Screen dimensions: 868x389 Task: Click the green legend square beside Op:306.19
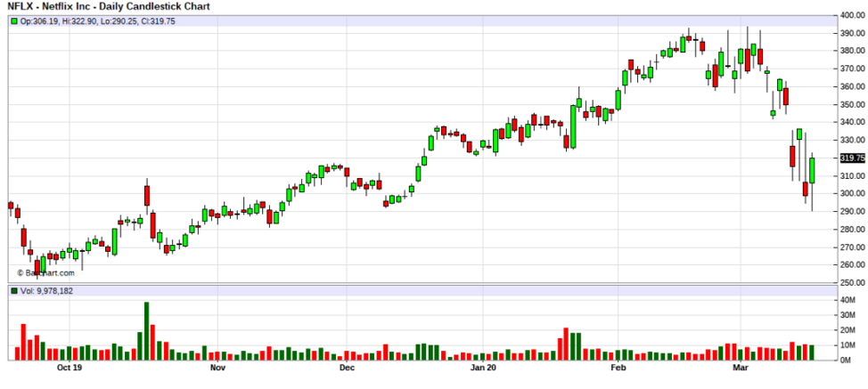[14, 21]
